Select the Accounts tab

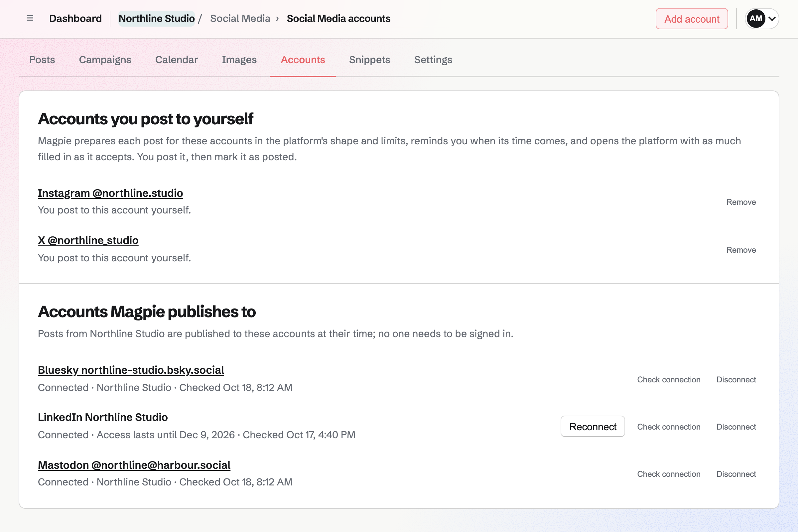[x=303, y=60]
